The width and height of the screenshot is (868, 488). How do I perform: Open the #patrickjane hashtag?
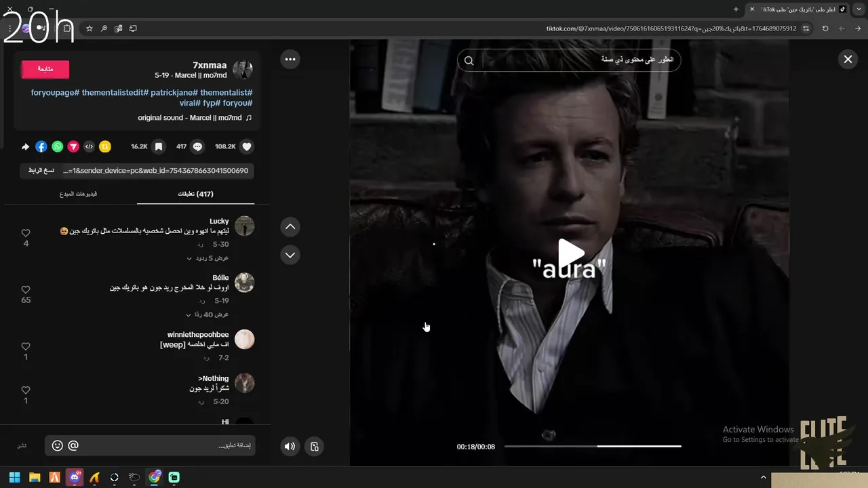174,92
